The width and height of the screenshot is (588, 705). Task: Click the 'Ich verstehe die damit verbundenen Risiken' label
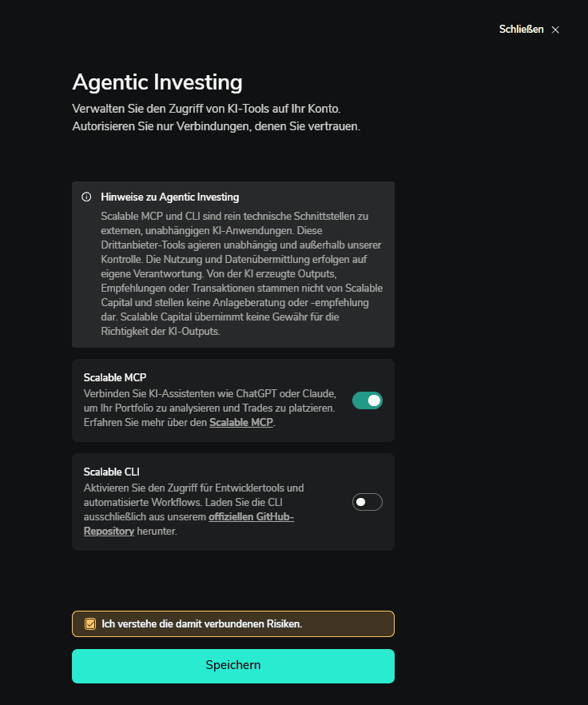(202, 624)
